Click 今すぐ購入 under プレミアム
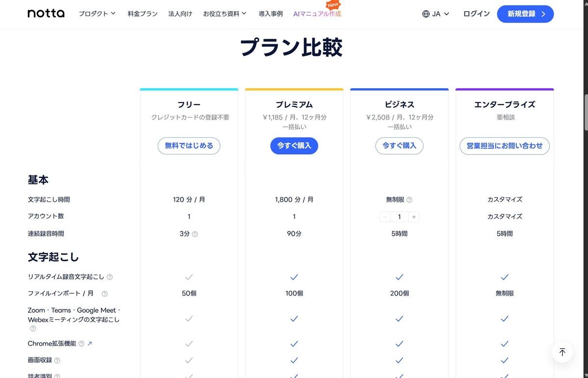Viewport: 588px width, 378px height. click(x=294, y=146)
